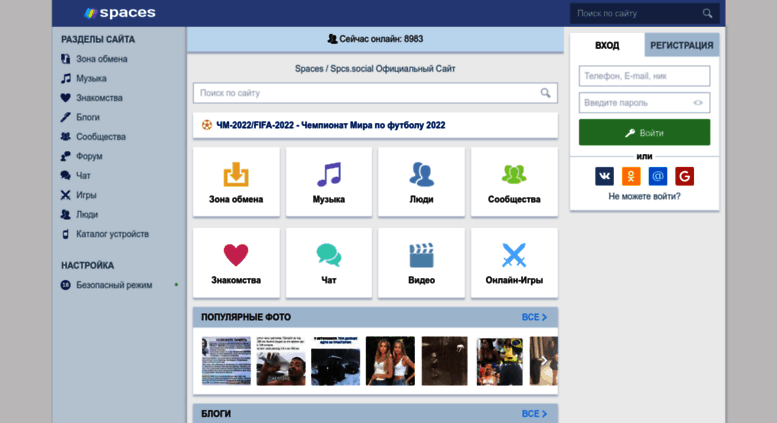The width and height of the screenshot is (777, 423).
Task: Open the Музыка tile with note icon
Action: (x=329, y=175)
